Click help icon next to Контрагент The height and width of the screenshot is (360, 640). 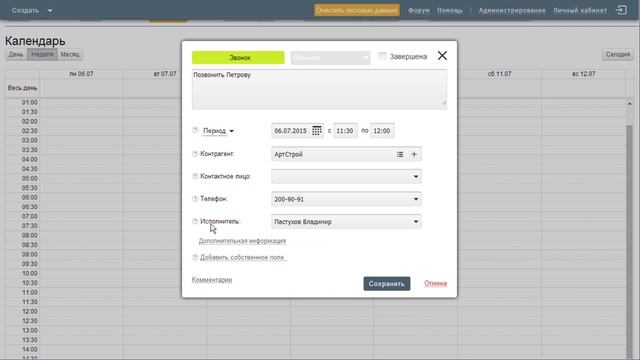pos(195,154)
